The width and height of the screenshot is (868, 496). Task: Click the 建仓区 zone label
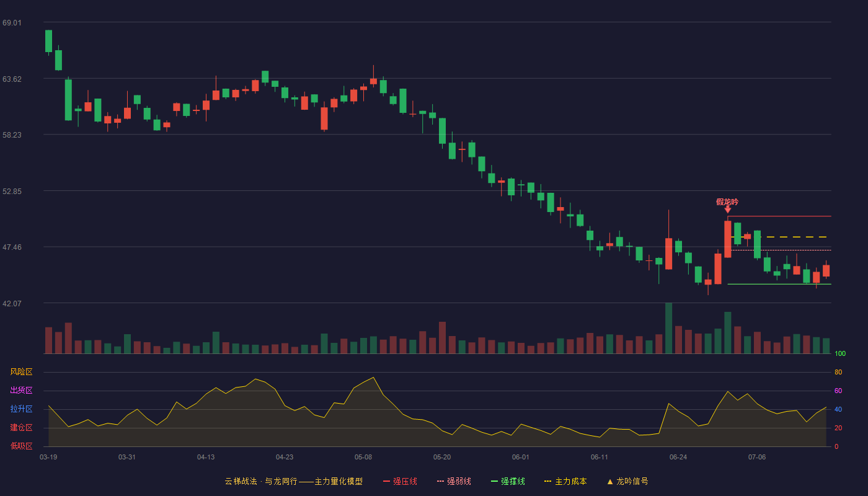point(21,428)
